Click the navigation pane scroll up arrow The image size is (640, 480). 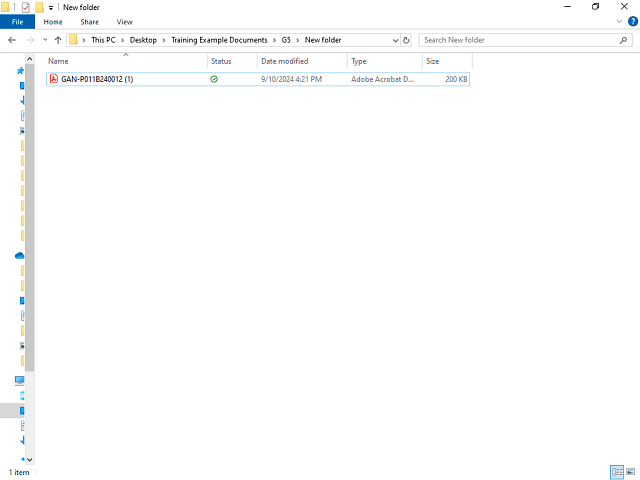point(29,59)
